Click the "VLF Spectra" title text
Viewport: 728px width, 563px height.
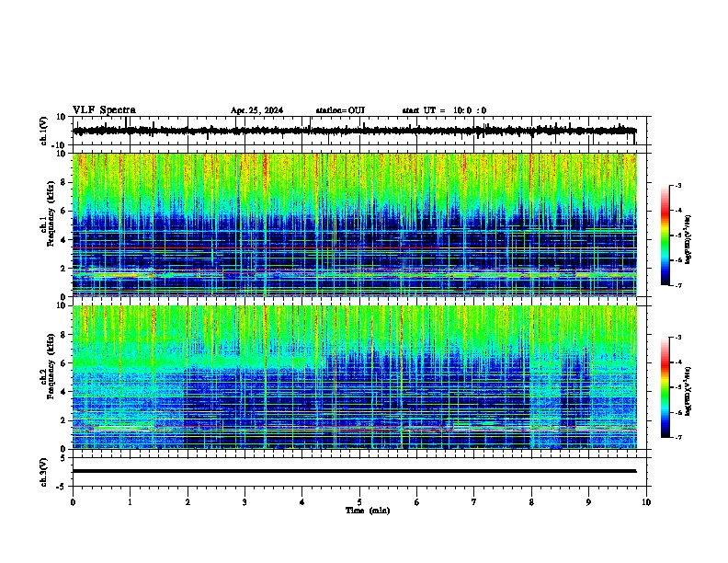pos(104,109)
